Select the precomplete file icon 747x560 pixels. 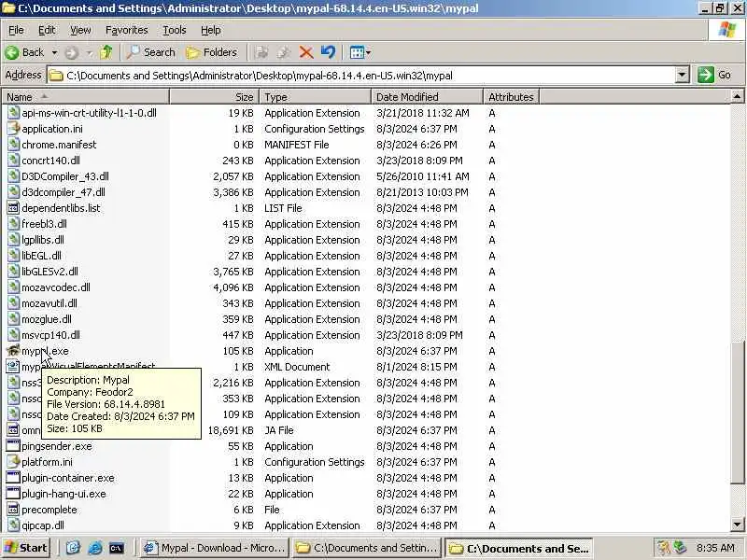pyautogui.click(x=13, y=510)
